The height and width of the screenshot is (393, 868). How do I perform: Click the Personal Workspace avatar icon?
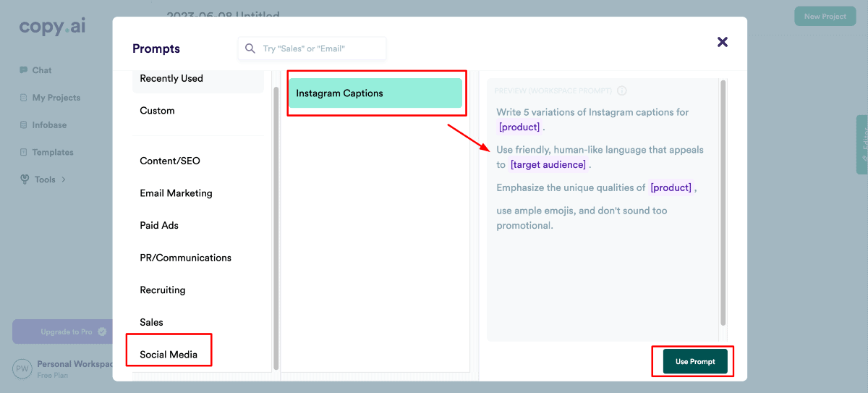click(23, 368)
